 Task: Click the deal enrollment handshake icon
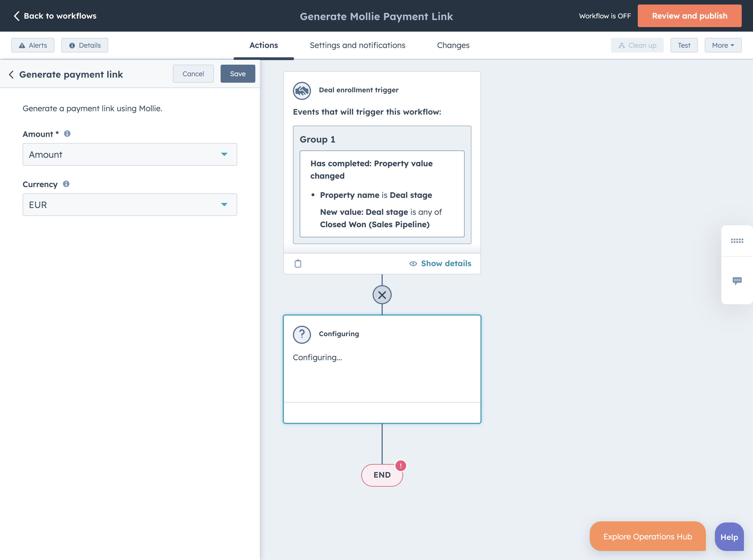[302, 91]
